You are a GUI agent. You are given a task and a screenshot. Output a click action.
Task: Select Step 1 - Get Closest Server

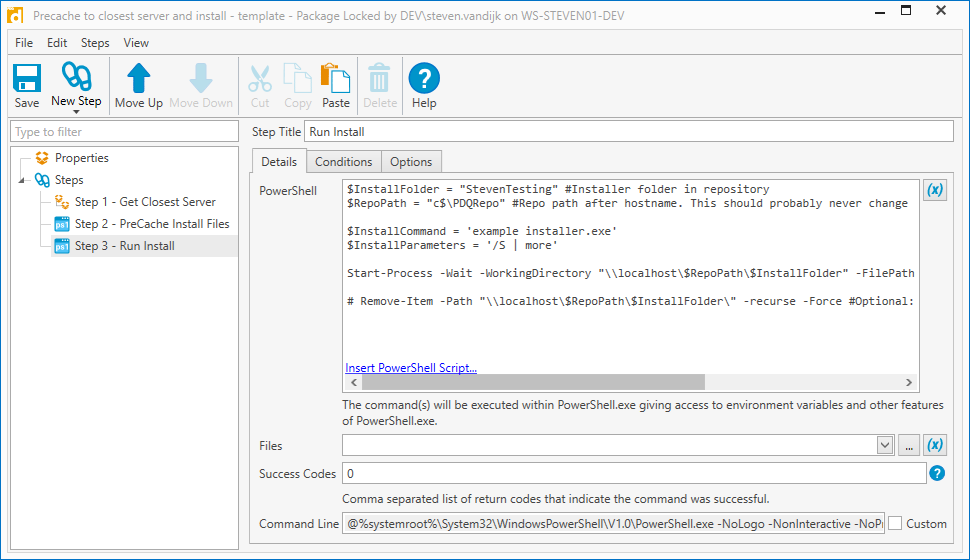coord(145,202)
